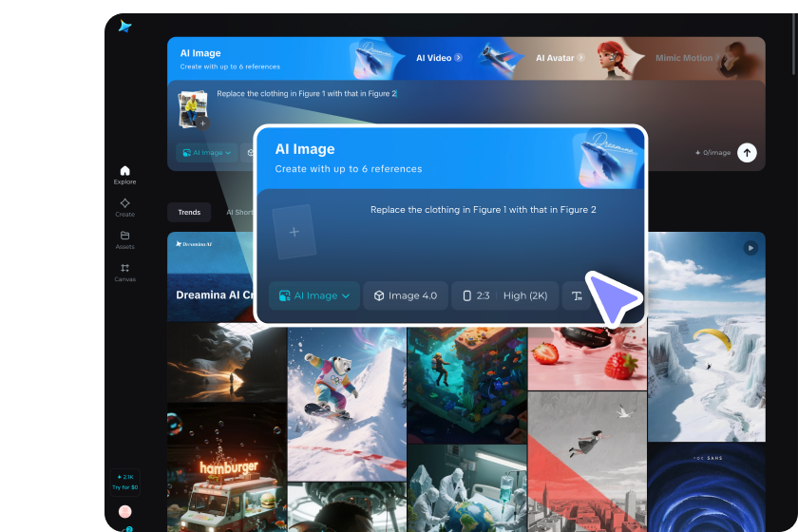Open the 2:3 High (2K) ratio selector
Image resolution: width=798 pixels, height=532 pixels.
click(x=506, y=295)
